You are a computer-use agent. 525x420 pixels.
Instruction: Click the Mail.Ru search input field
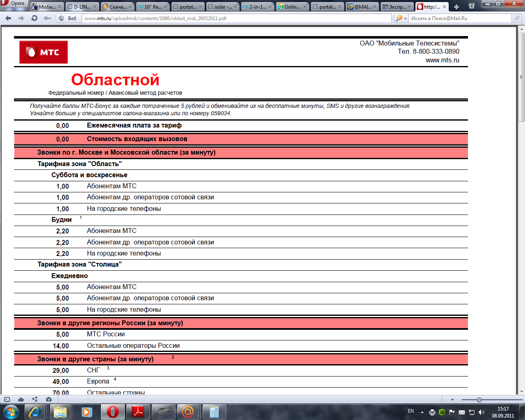click(460, 18)
